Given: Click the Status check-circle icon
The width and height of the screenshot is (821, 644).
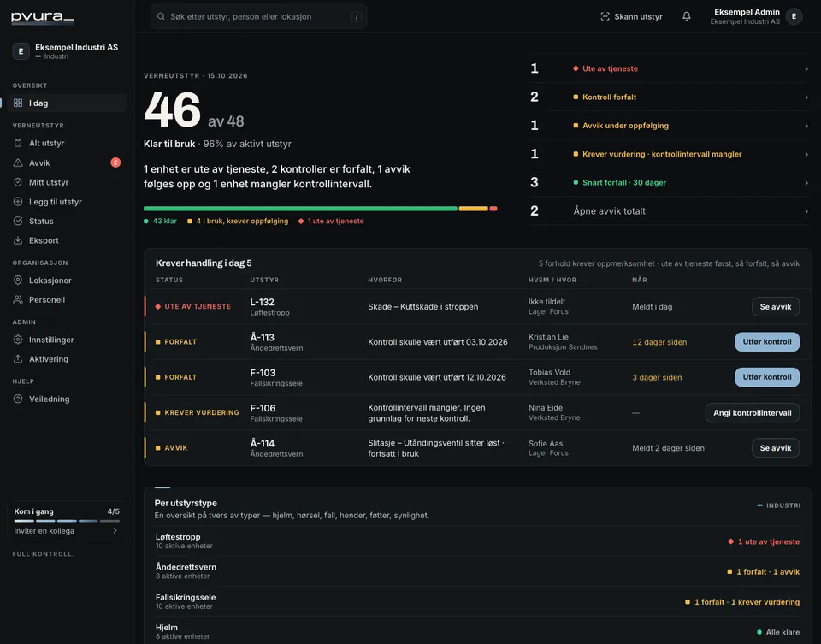Looking at the screenshot, I should pyautogui.click(x=18, y=221).
